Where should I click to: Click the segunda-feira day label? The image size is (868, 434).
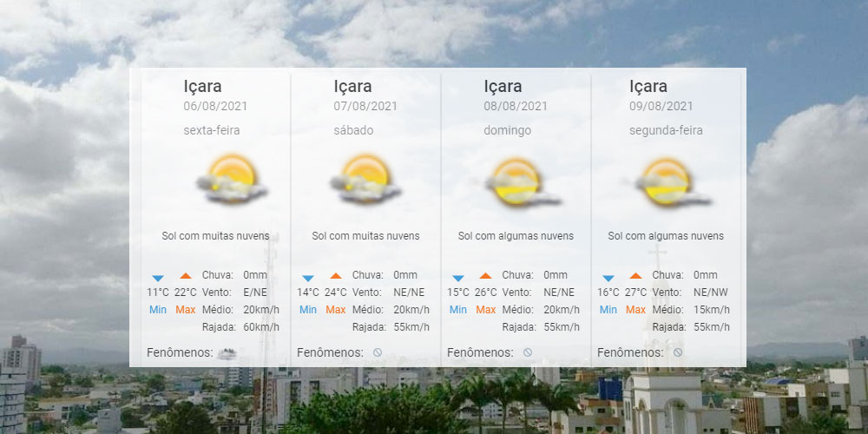pyautogui.click(x=666, y=130)
